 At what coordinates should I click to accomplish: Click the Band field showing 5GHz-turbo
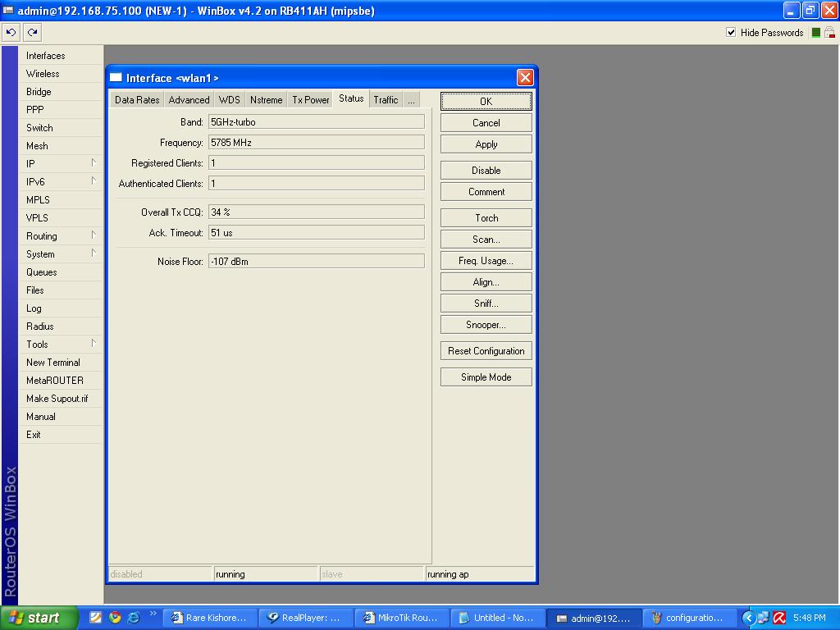[316, 121]
